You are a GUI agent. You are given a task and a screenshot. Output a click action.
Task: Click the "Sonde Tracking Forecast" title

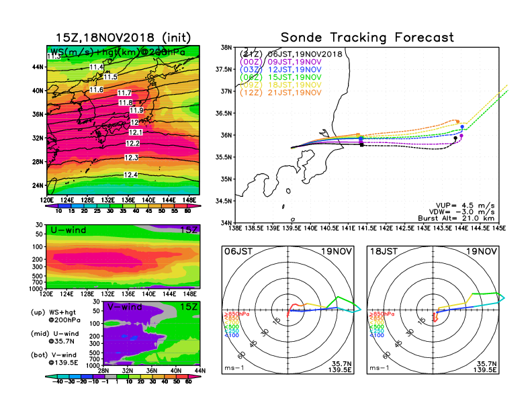[367, 38]
